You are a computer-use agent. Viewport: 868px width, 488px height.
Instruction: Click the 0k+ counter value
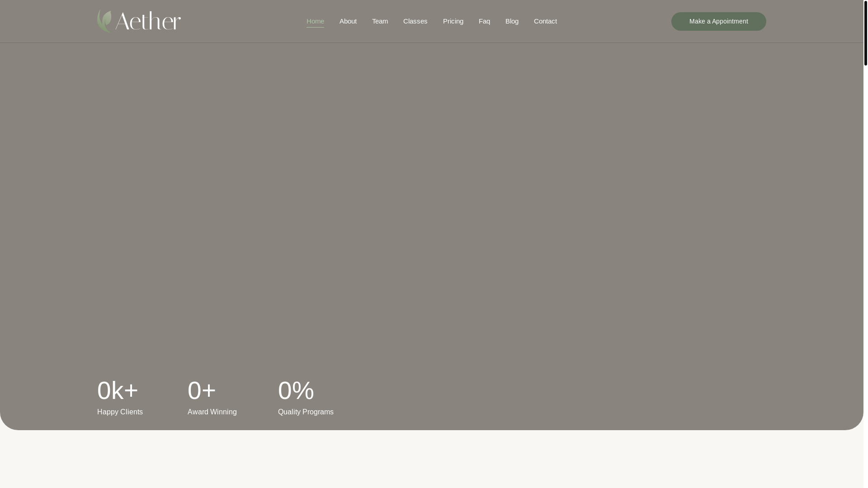coord(118,390)
